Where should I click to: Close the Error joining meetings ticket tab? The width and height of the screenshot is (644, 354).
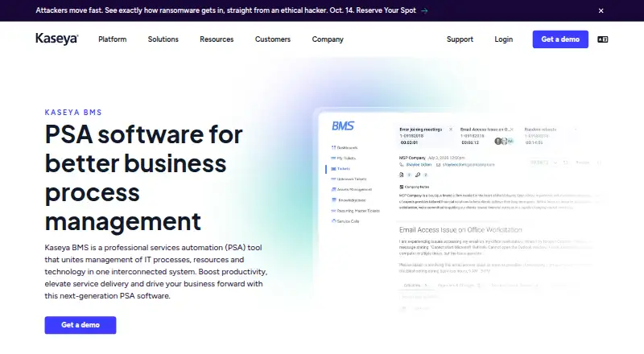pos(451,130)
